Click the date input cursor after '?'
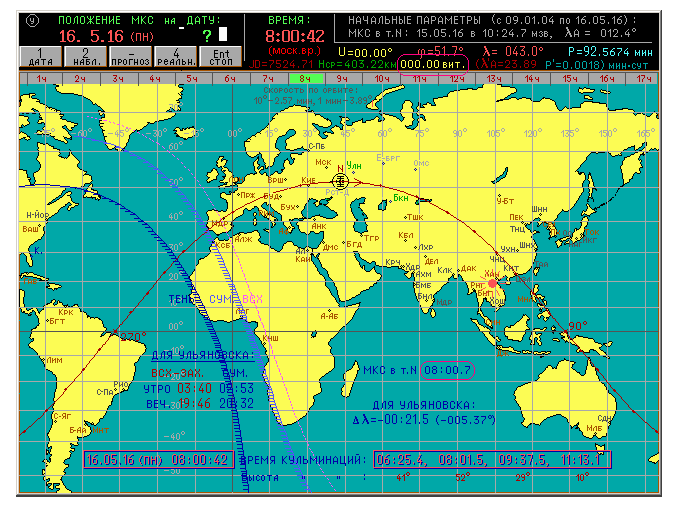The height and width of the screenshot is (510, 679). pyautogui.click(x=223, y=34)
